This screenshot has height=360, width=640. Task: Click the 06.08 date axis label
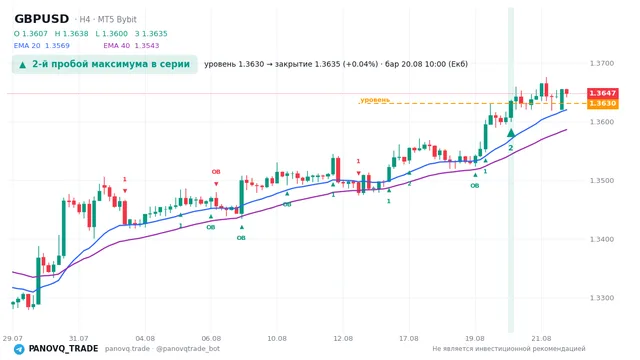[211, 338]
